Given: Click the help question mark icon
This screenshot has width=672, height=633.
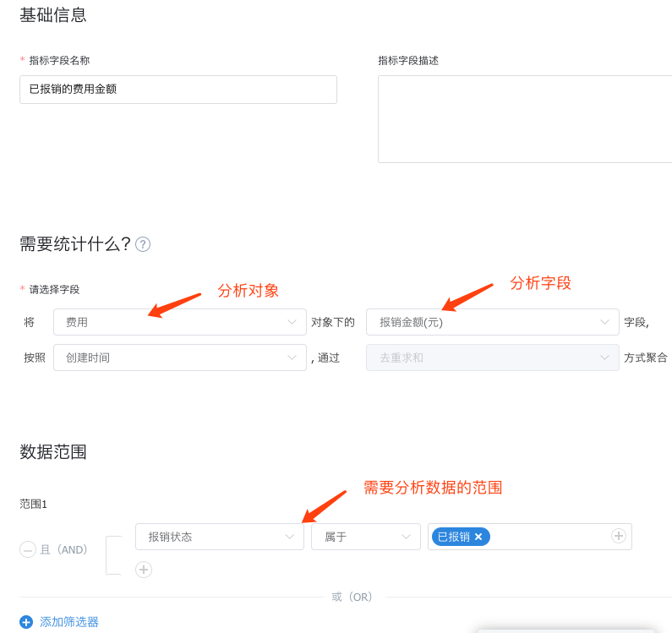Looking at the screenshot, I should click(x=143, y=244).
